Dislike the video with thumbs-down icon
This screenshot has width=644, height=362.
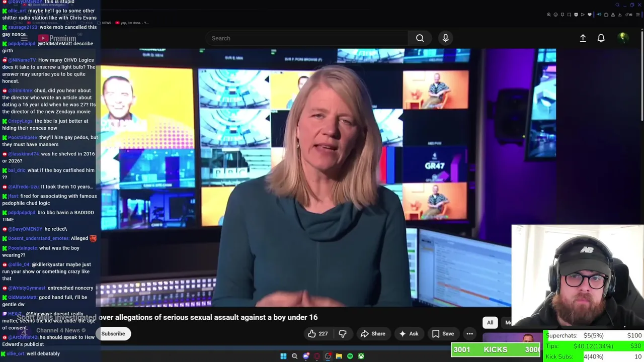tap(343, 334)
